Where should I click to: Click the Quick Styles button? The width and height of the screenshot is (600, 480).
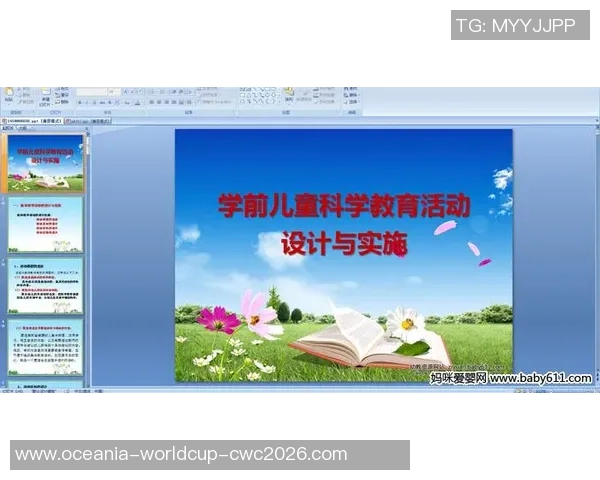(x=304, y=95)
